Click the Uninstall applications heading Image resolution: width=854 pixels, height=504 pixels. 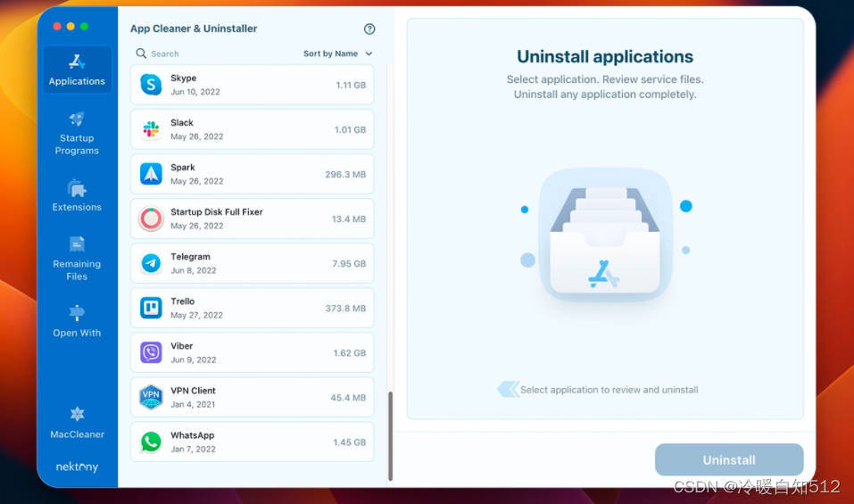pyautogui.click(x=604, y=56)
